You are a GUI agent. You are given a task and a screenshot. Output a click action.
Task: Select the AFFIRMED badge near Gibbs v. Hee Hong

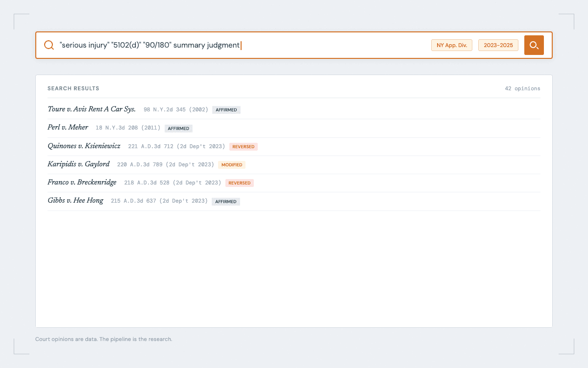225,201
